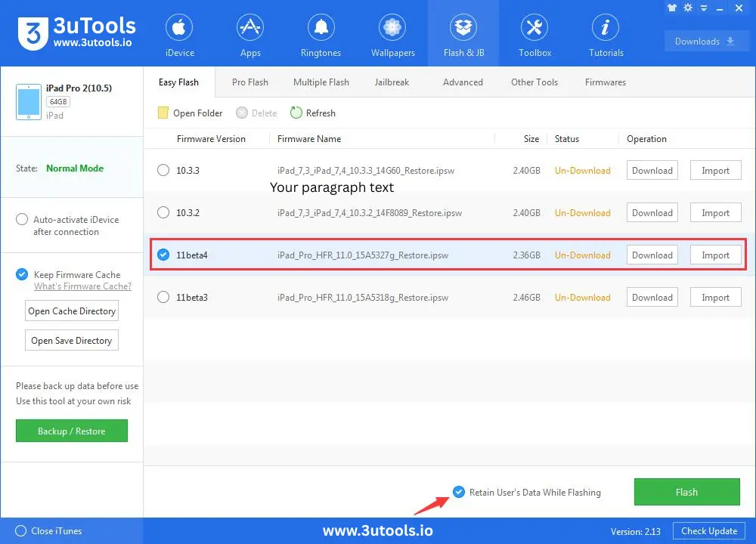Open the iDevice section icon
756x544 pixels.
(180, 29)
